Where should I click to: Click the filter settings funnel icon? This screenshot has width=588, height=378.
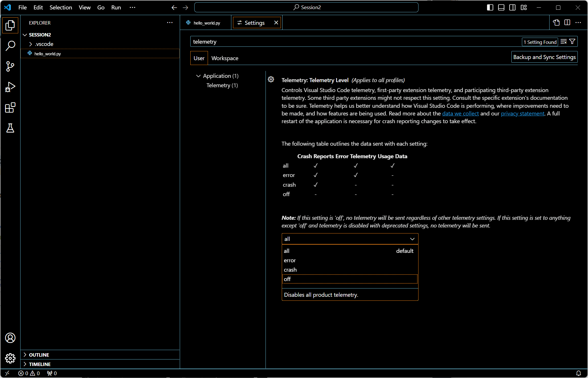pyautogui.click(x=572, y=42)
